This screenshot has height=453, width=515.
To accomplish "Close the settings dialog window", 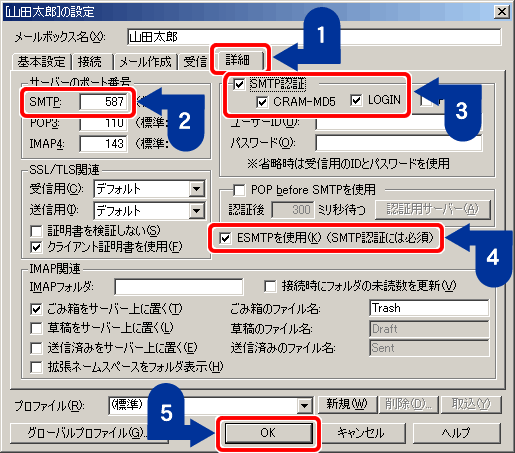I will (502, 12).
